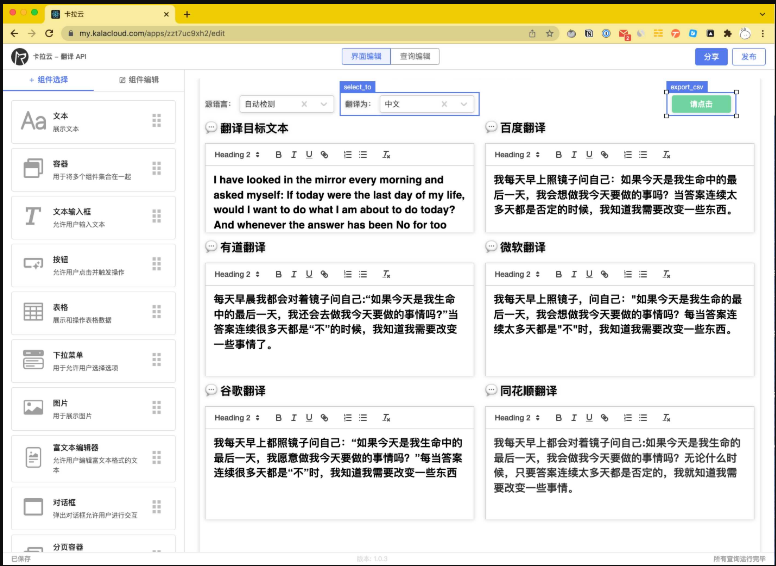776x566 pixels.
Task: Click into 翻译目标文本 English text area
Action: click(x=340, y=199)
